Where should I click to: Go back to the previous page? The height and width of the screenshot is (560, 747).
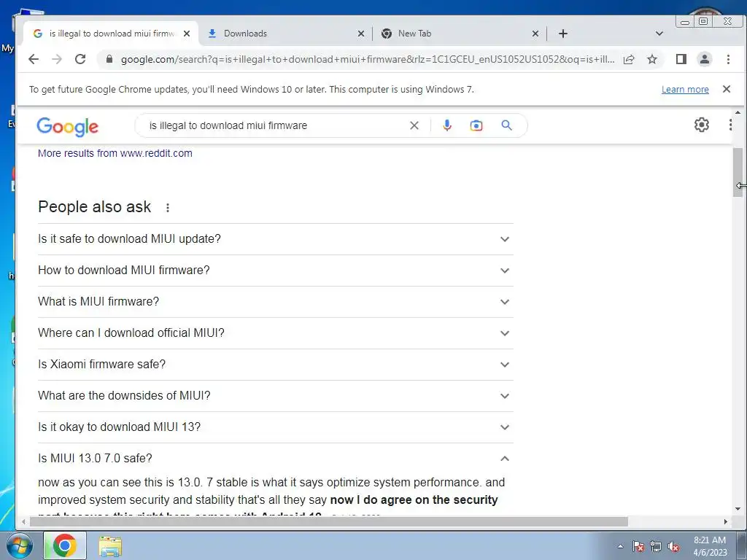coord(34,59)
